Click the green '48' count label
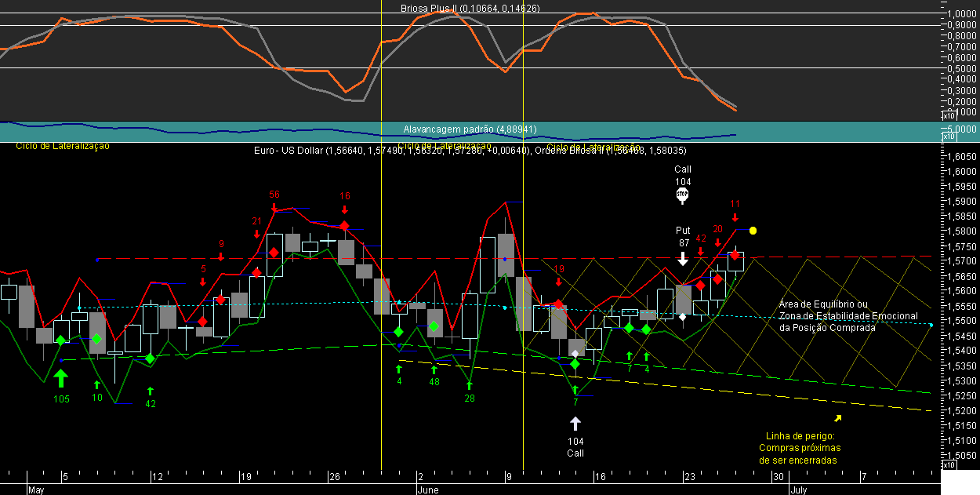 tap(434, 382)
